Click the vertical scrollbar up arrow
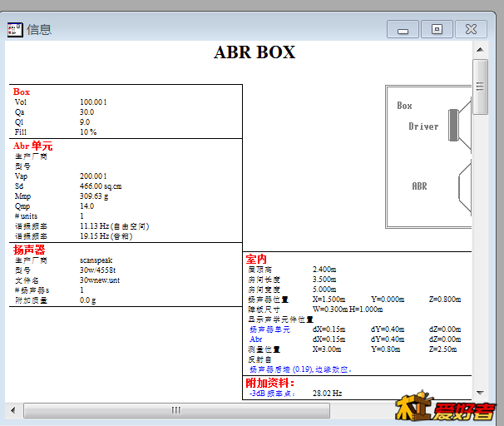The height and width of the screenshot is (426, 504). (480, 50)
